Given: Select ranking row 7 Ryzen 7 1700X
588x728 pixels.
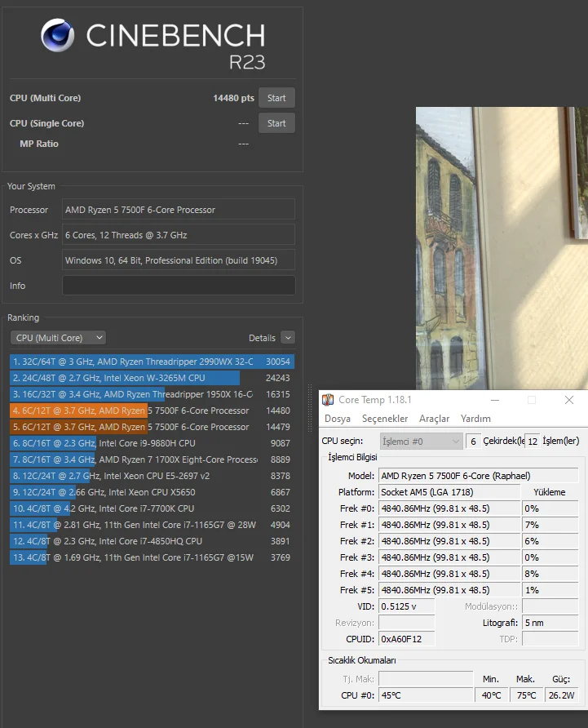Looking at the screenshot, I should point(152,459).
